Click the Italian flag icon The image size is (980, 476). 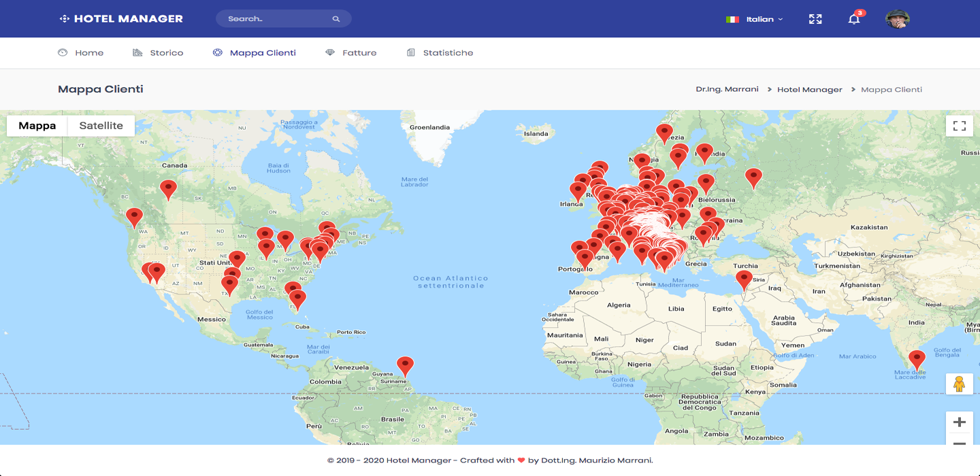point(732,19)
